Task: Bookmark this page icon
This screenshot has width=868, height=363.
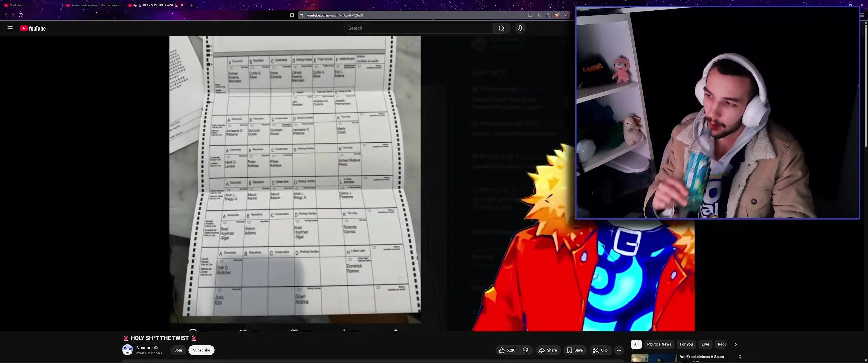Action: [292, 15]
